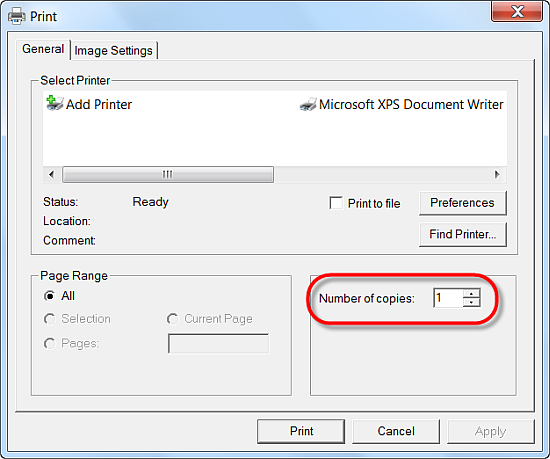Image resolution: width=550 pixels, height=459 pixels.
Task: Click the Print button
Action: tap(301, 431)
